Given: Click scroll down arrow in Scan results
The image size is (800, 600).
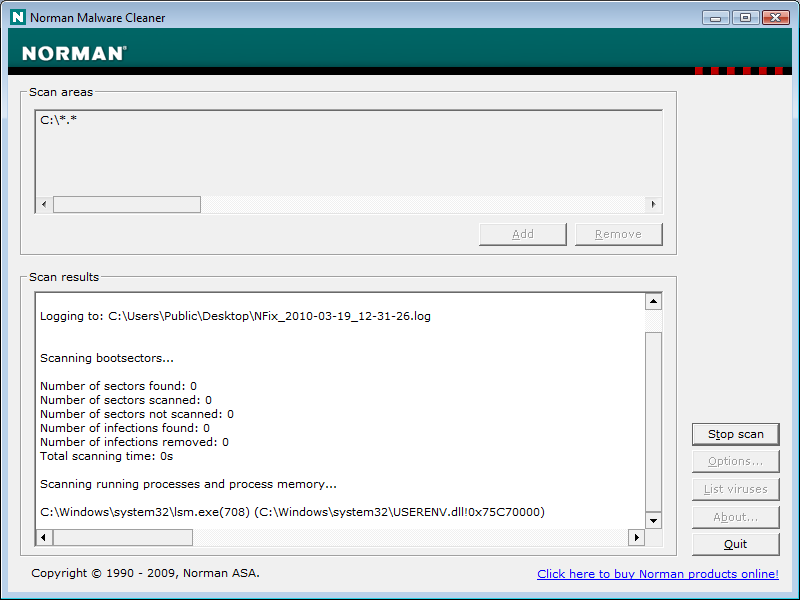Looking at the screenshot, I should (x=653, y=520).
